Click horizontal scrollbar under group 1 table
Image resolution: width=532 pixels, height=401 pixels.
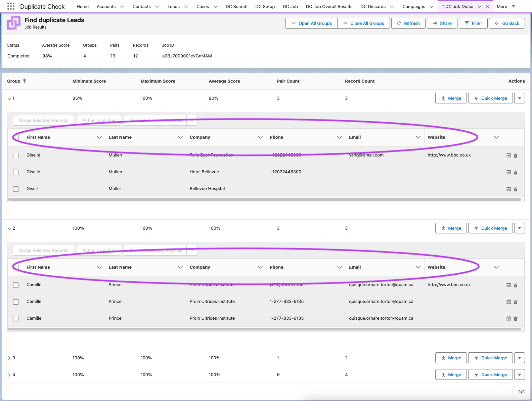point(264,199)
